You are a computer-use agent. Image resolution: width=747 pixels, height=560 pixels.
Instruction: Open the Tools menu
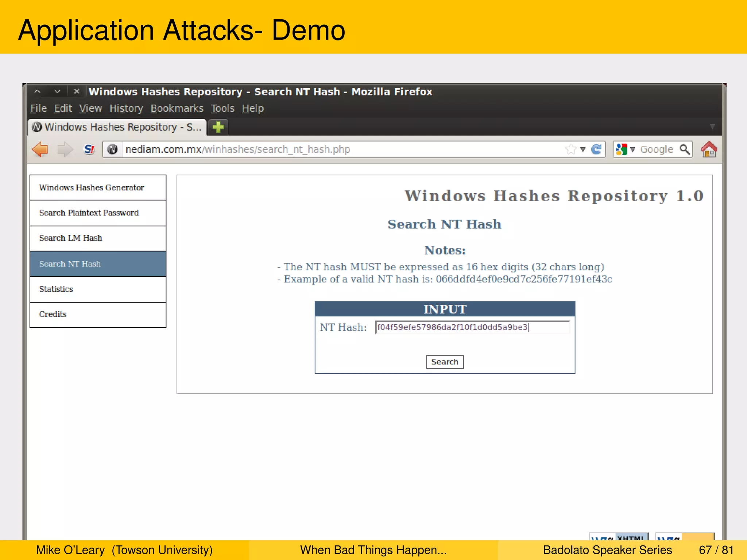[222, 109]
